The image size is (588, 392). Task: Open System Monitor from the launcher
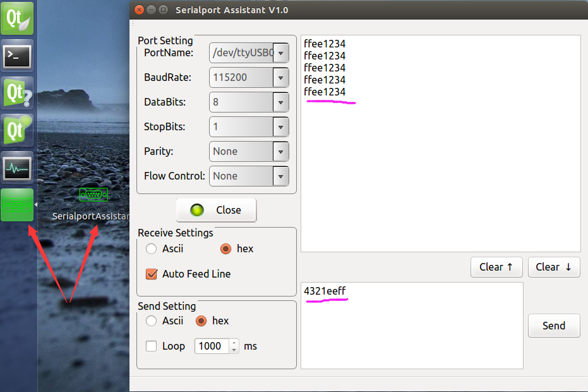pyautogui.click(x=17, y=168)
